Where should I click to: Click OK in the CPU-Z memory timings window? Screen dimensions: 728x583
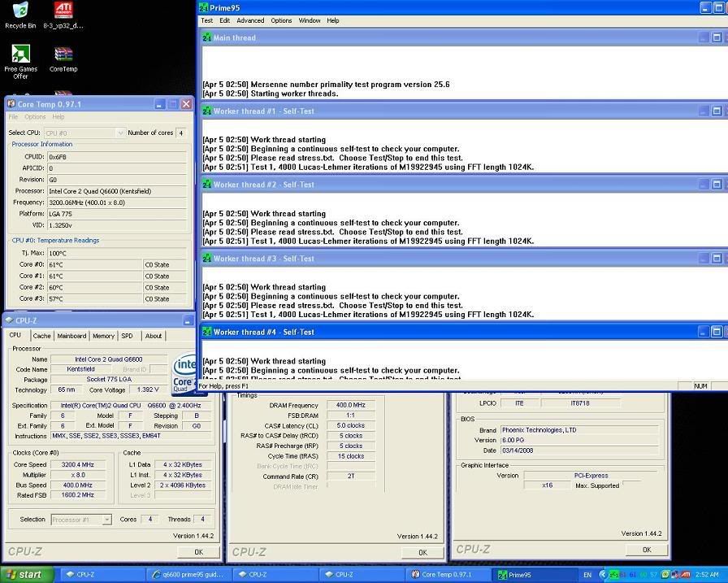point(422,552)
